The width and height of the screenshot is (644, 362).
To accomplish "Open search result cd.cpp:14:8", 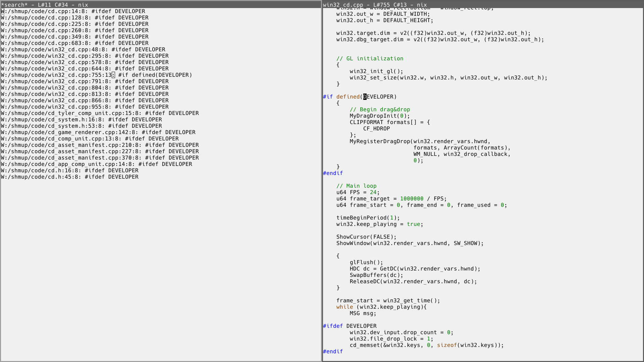I will [x=73, y=11].
